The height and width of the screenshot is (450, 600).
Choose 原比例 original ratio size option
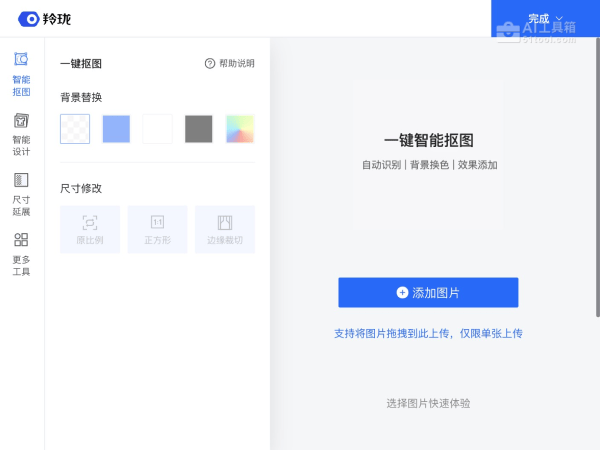coord(90,229)
